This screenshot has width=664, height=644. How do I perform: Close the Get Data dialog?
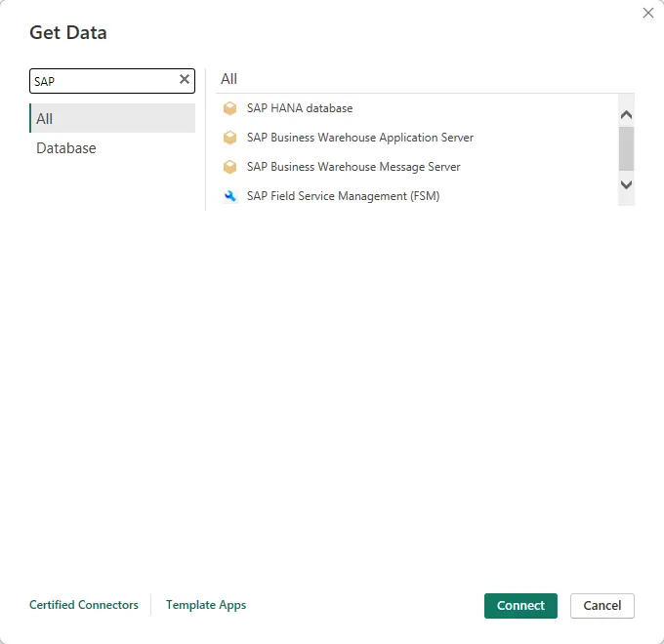648,13
